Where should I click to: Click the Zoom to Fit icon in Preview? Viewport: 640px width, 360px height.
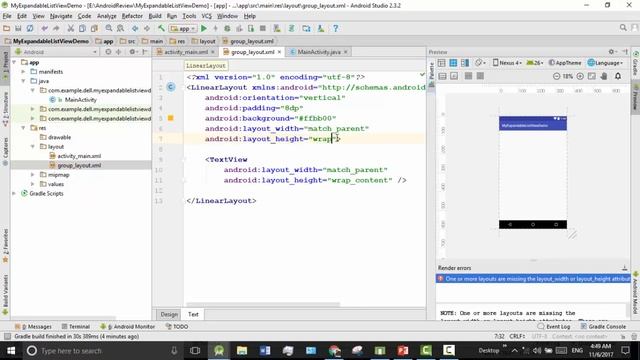(592, 76)
